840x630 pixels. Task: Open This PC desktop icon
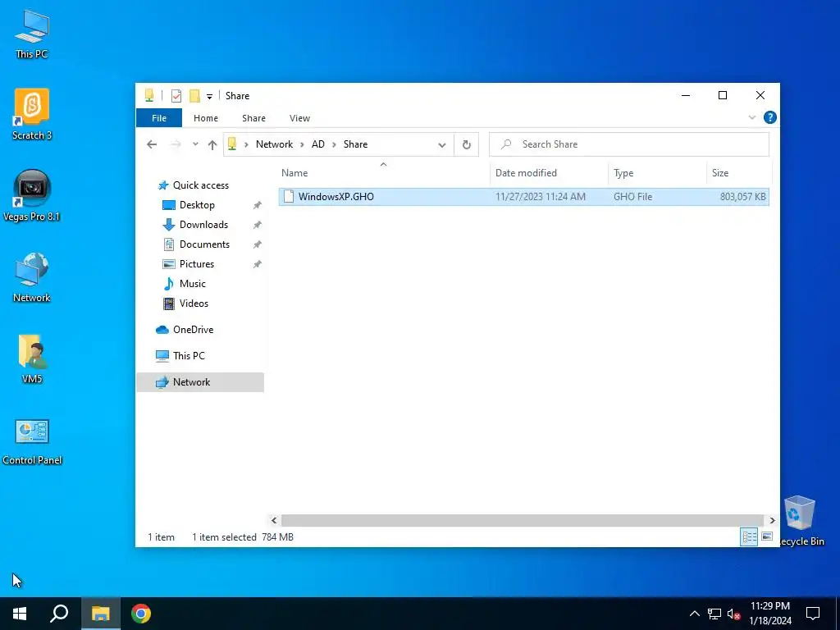32,34
